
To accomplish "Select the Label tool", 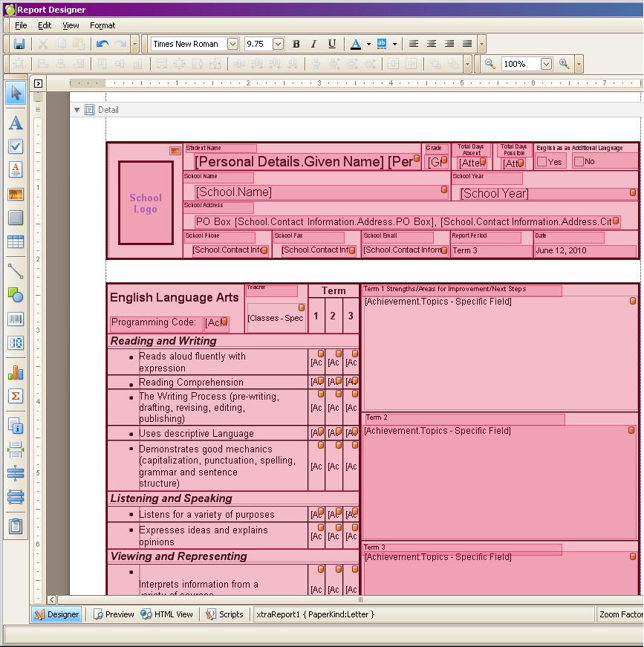I will coord(16,123).
